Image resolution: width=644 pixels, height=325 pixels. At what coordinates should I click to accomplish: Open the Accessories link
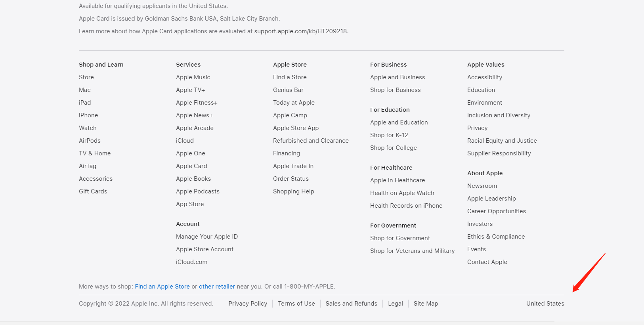(x=96, y=179)
